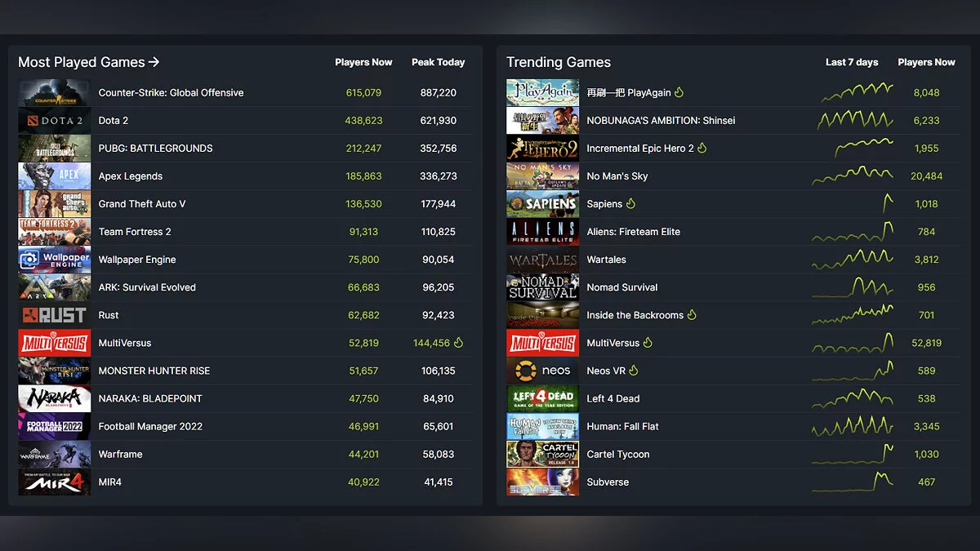Select the Rust logo thumbnail
Screen dimensions: 980x551
55,315
